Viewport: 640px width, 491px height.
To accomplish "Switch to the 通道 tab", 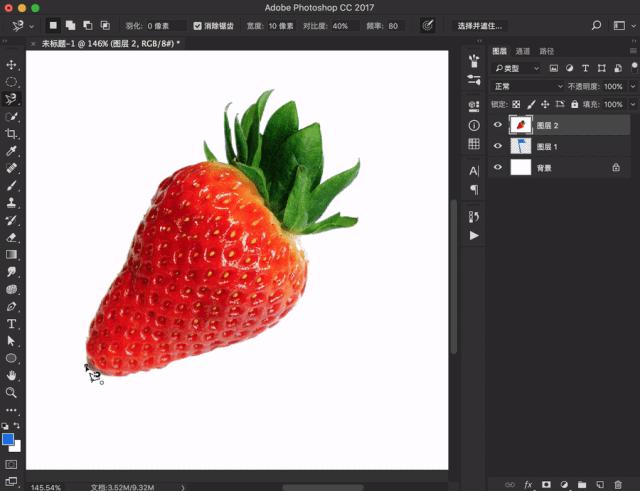I will point(523,51).
